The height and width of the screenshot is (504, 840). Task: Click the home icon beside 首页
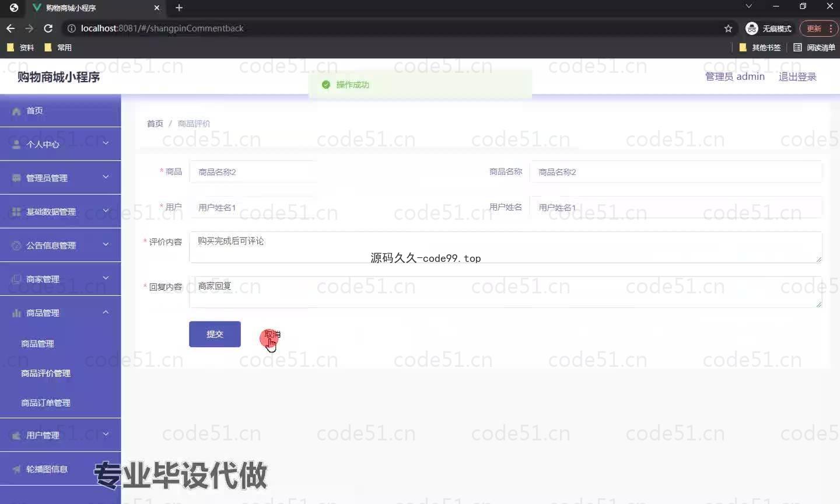16,111
